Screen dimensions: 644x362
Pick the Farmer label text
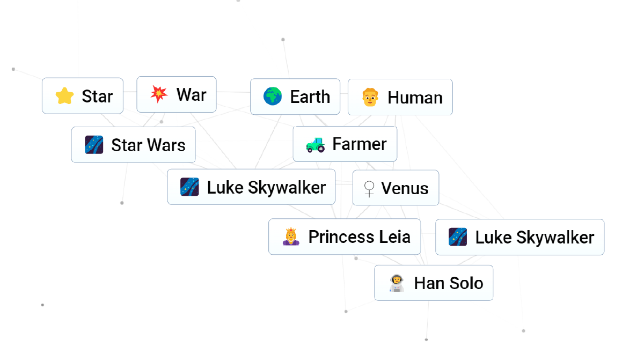click(x=359, y=144)
